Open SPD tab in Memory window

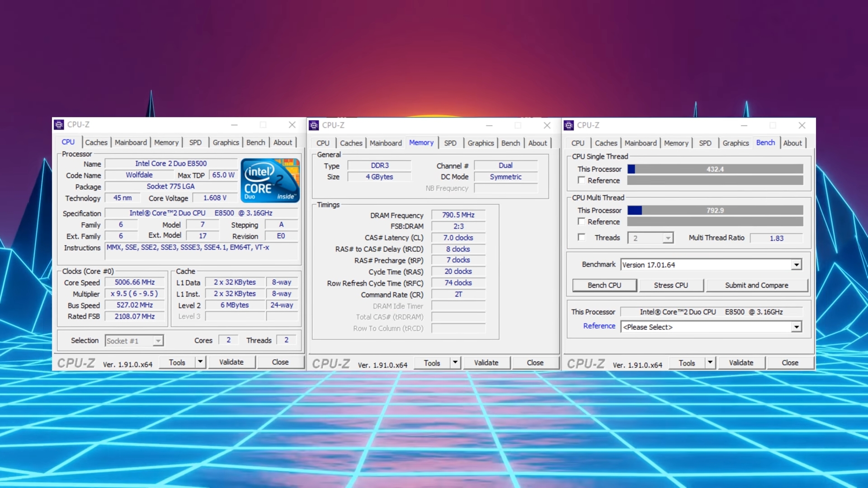[450, 143]
